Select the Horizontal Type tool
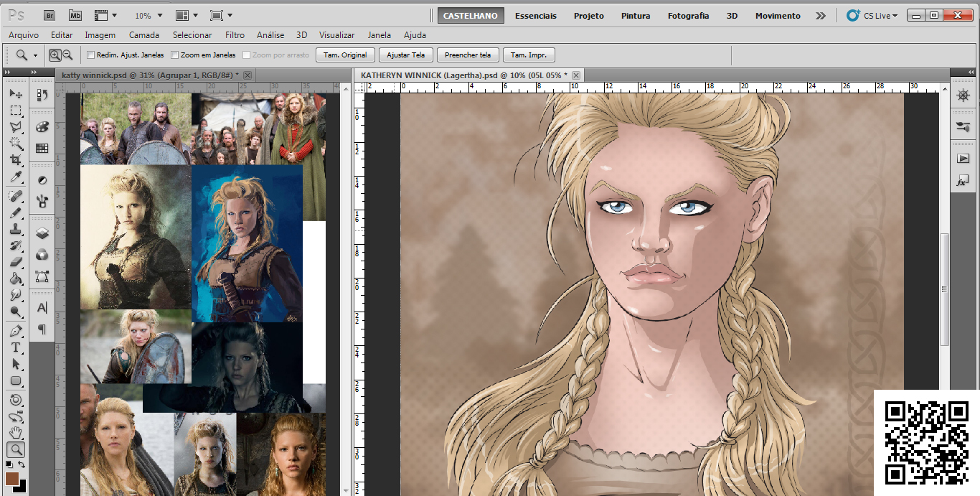This screenshot has height=496, width=980. click(x=15, y=347)
